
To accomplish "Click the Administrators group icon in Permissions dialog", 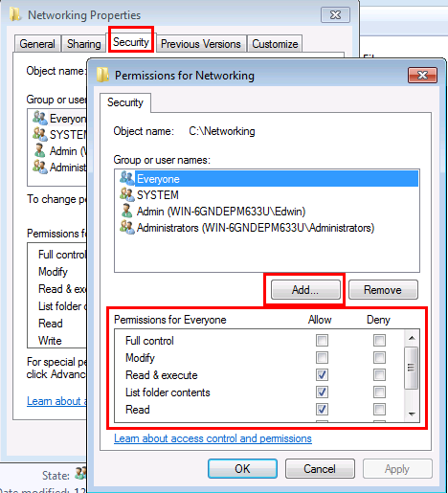I will [x=127, y=227].
